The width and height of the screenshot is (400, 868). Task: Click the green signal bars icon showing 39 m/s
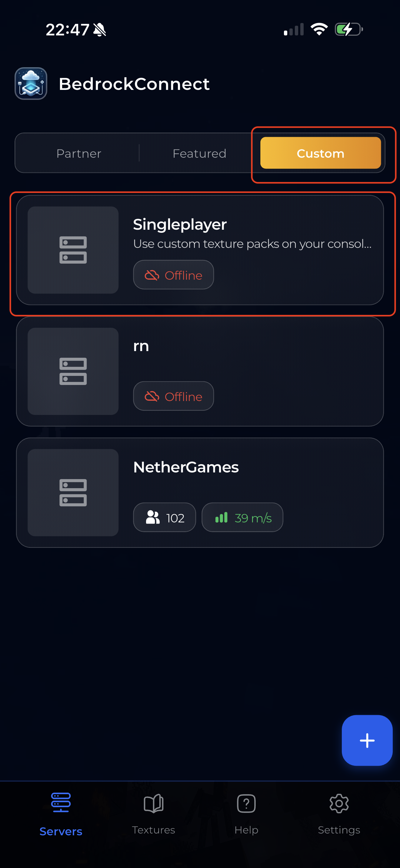click(x=221, y=518)
